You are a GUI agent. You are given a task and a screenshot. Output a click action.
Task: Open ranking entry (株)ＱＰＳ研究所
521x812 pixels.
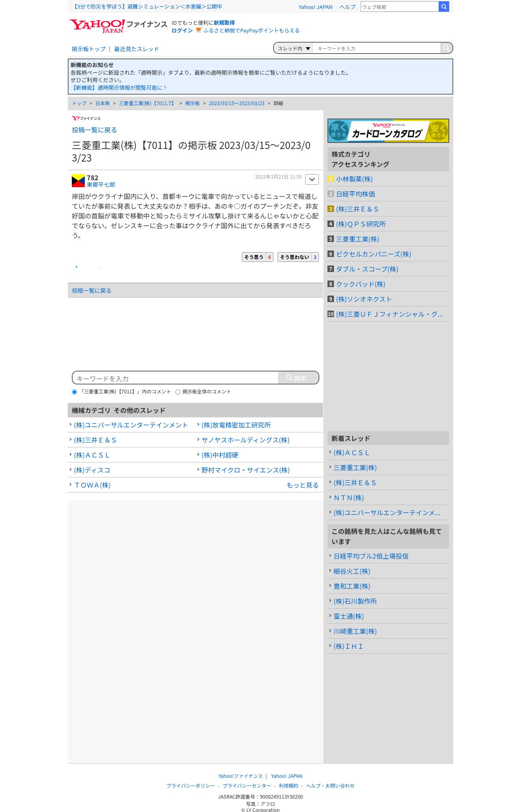pos(361,224)
